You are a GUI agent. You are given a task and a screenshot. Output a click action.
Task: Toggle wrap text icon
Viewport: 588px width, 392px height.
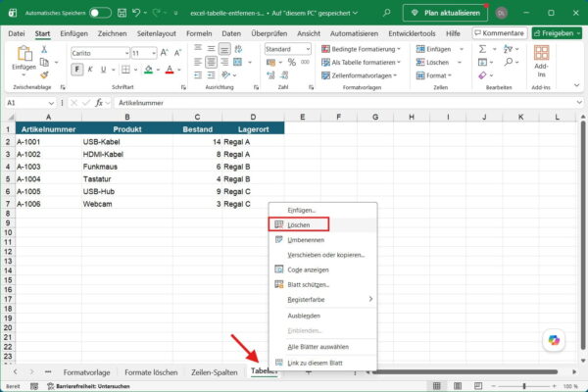coord(238,49)
